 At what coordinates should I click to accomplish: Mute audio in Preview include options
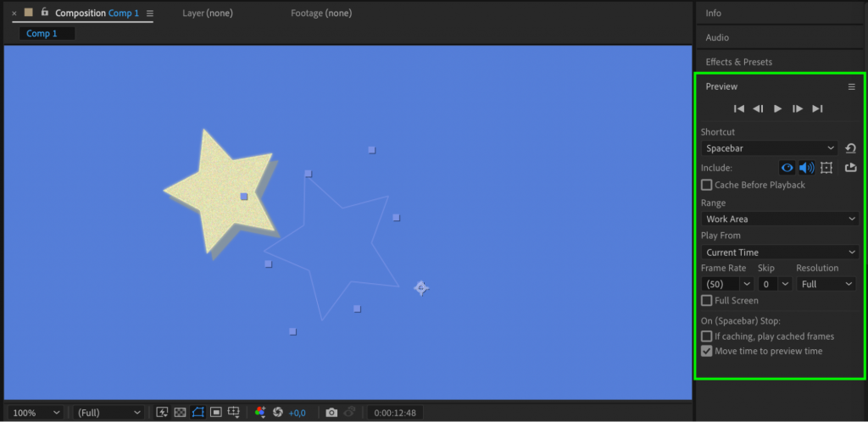pos(806,168)
